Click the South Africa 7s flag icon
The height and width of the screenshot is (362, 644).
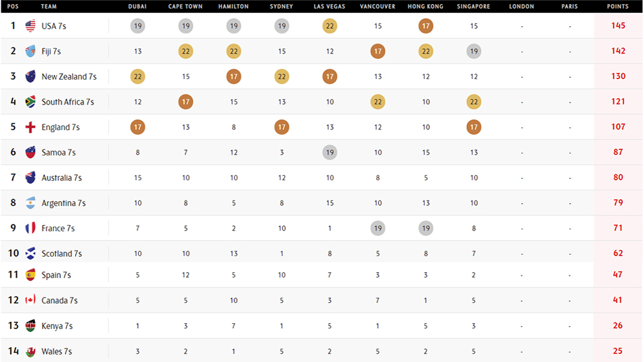pos(30,102)
